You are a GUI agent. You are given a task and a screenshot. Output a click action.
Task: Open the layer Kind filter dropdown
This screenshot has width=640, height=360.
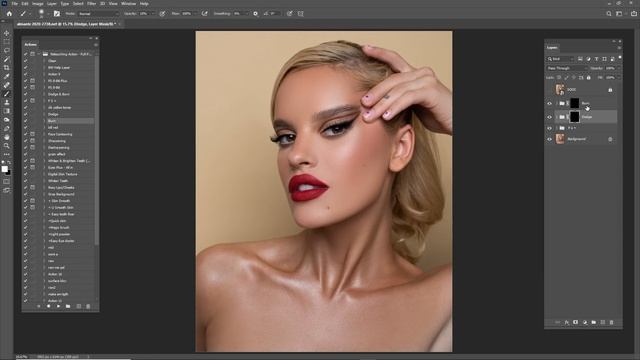pos(561,59)
